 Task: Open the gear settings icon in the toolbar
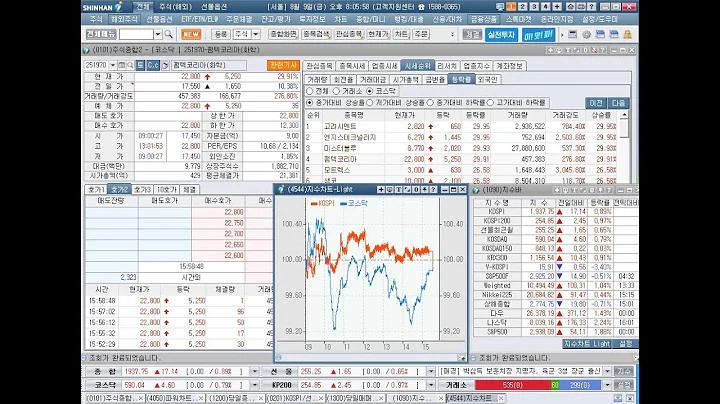tap(586, 34)
